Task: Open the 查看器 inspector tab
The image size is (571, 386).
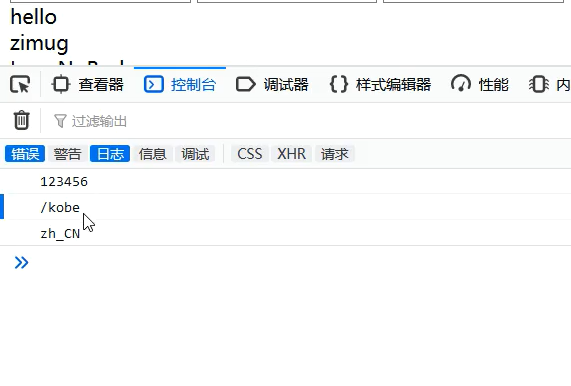Action: 88,84
